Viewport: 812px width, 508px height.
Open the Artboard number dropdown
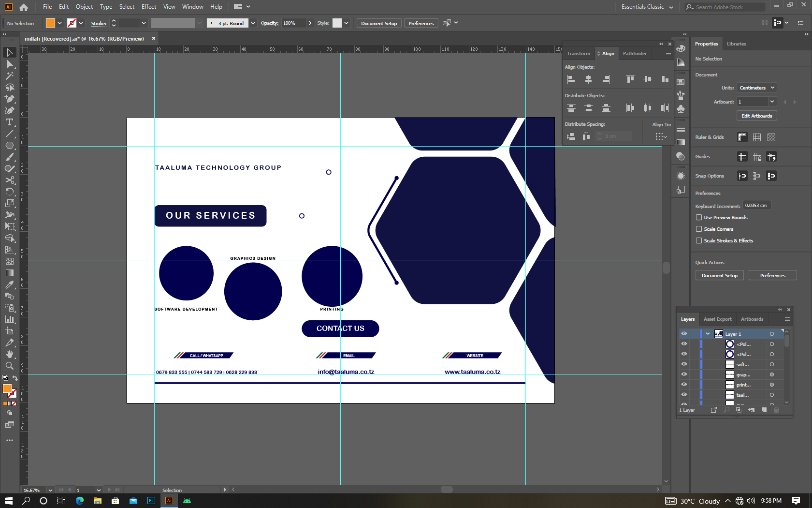[772, 102]
